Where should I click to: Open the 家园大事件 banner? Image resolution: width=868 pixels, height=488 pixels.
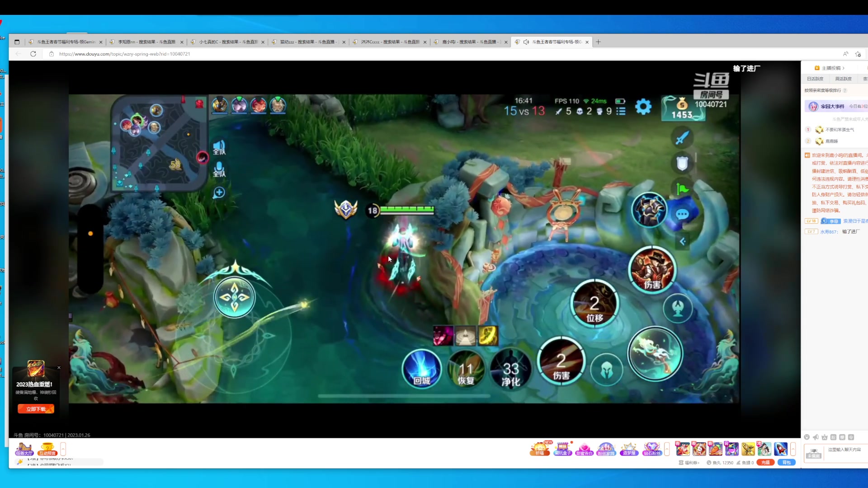[836, 106]
